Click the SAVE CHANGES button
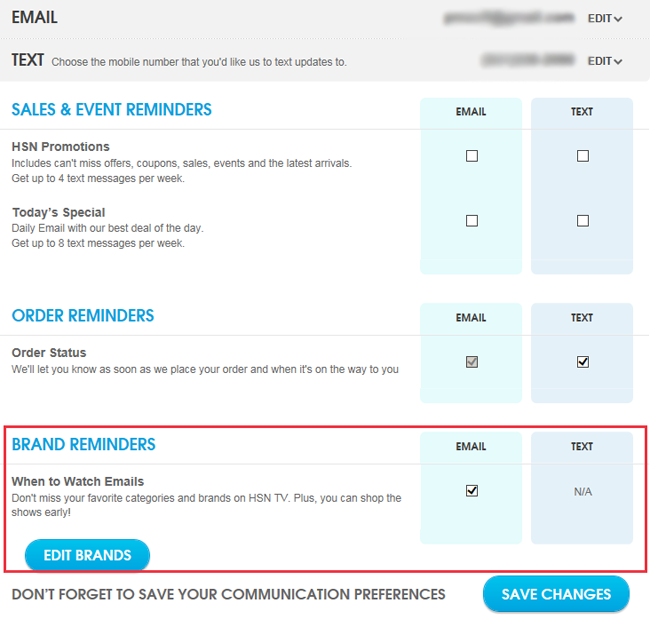Image resolution: width=650 pixels, height=635 pixels. pos(556,594)
